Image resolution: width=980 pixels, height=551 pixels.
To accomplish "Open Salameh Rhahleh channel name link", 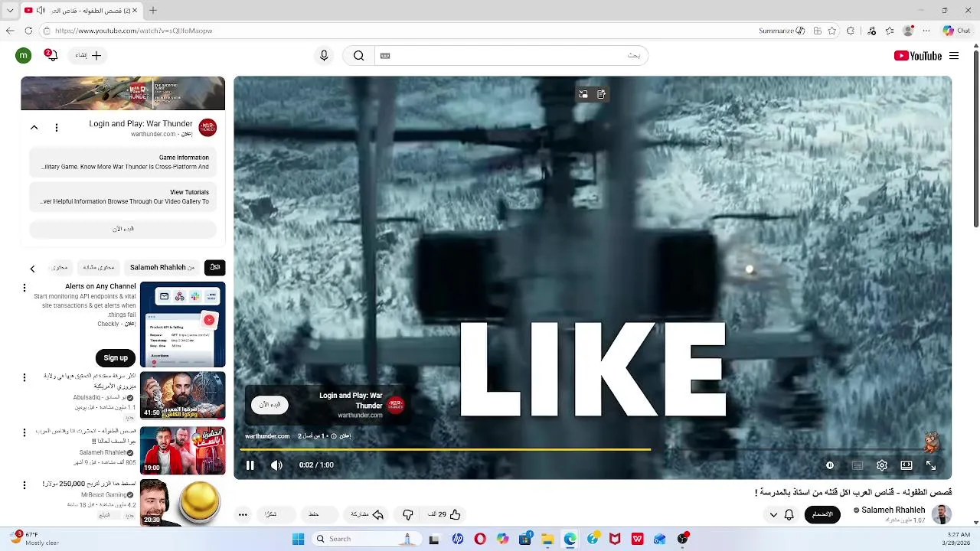I will pyautogui.click(x=893, y=510).
